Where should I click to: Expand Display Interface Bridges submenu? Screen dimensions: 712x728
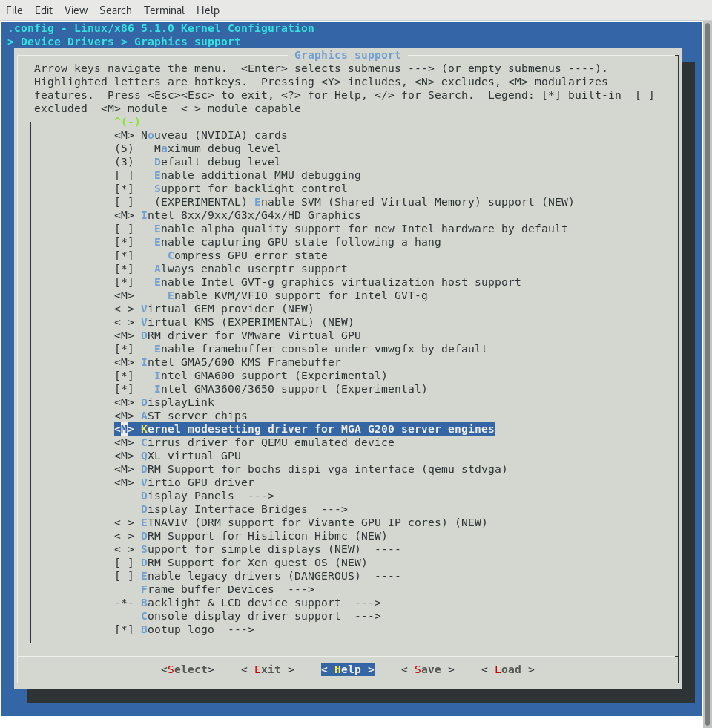tap(244, 509)
